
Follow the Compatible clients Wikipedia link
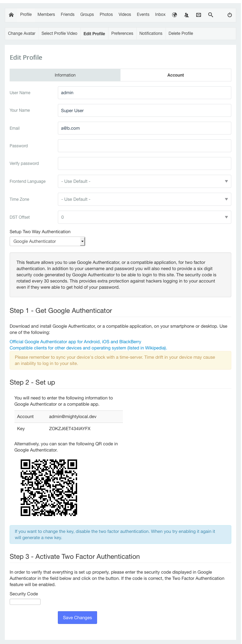pyautogui.click(x=88, y=348)
